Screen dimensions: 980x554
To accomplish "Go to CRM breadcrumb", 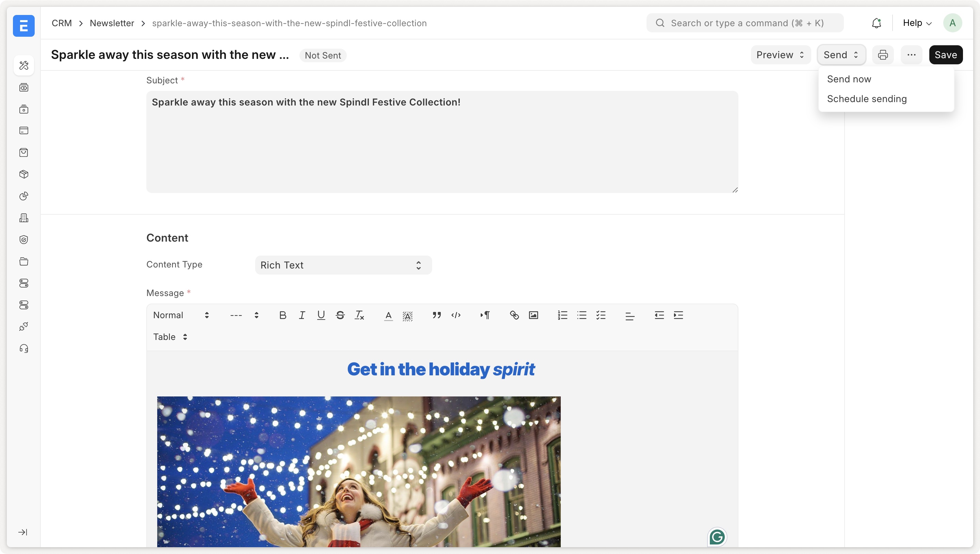I will point(62,23).
